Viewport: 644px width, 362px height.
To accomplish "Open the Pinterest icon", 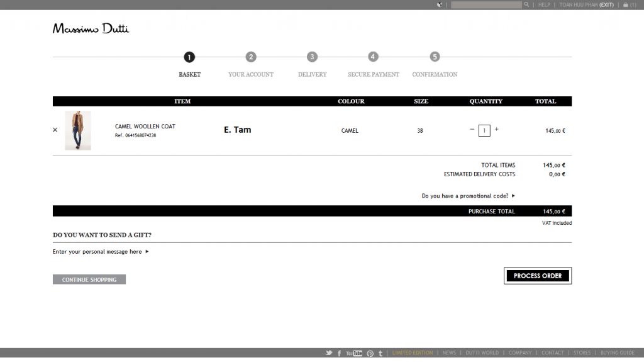I will click(x=370, y=353).
